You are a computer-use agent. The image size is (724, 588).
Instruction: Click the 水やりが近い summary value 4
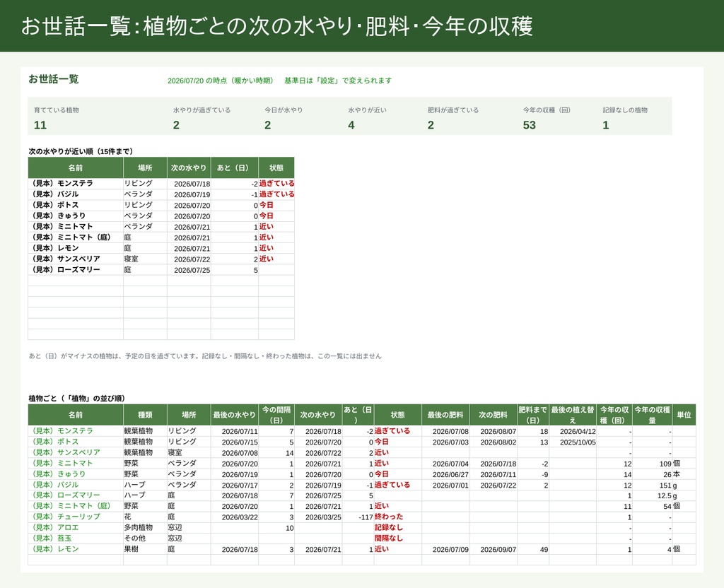pos(351,125)
